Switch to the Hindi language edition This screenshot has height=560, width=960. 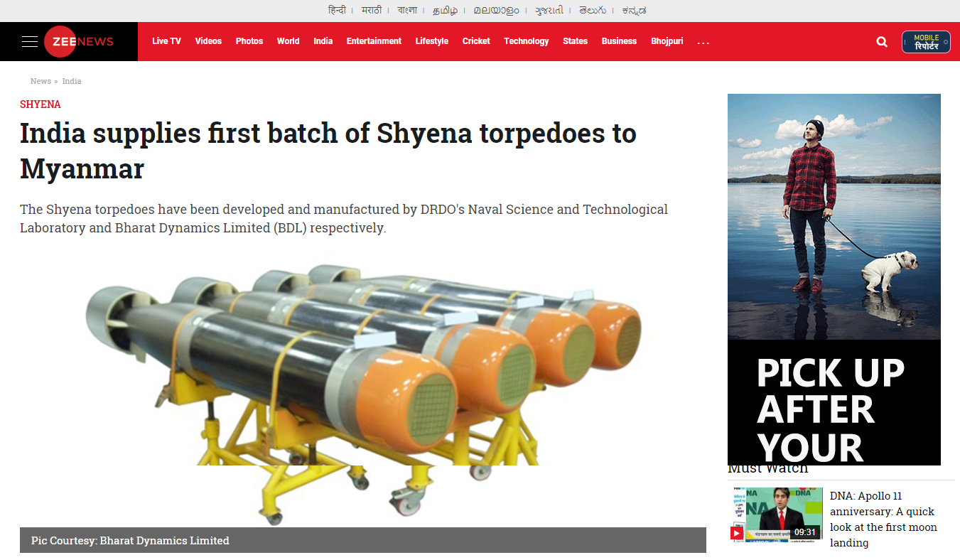coord(337,10)
